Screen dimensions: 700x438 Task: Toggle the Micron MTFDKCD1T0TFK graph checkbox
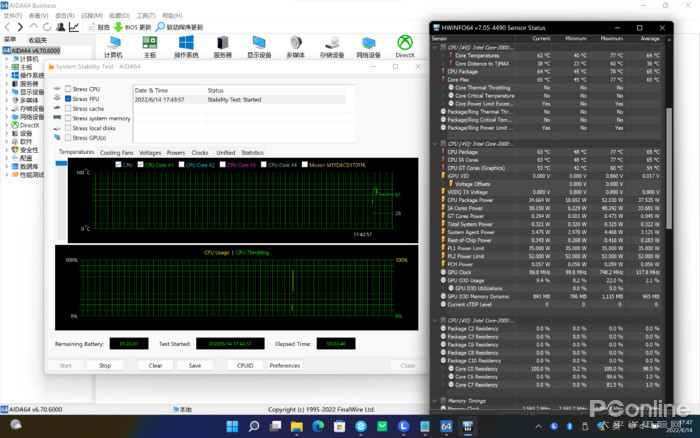[304, 165]
